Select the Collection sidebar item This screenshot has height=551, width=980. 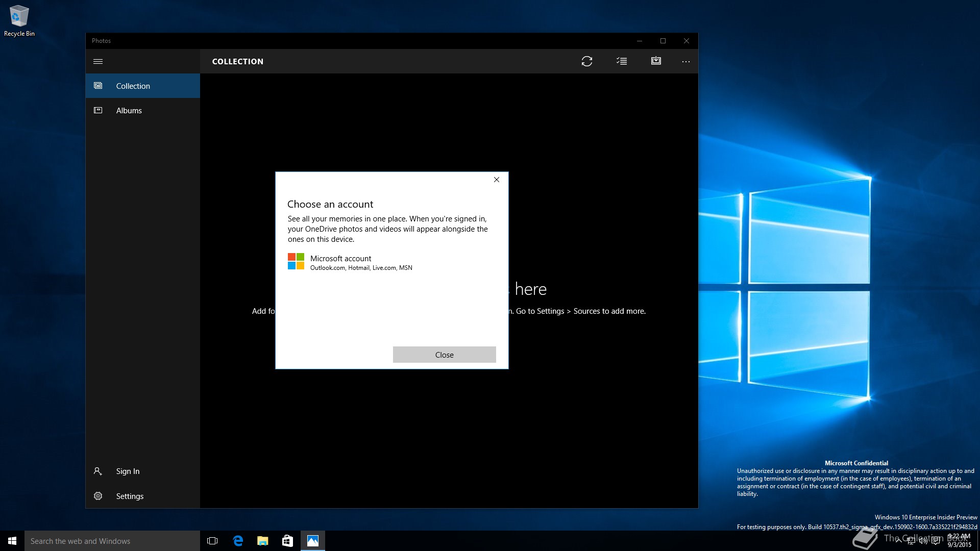point(143,86)
